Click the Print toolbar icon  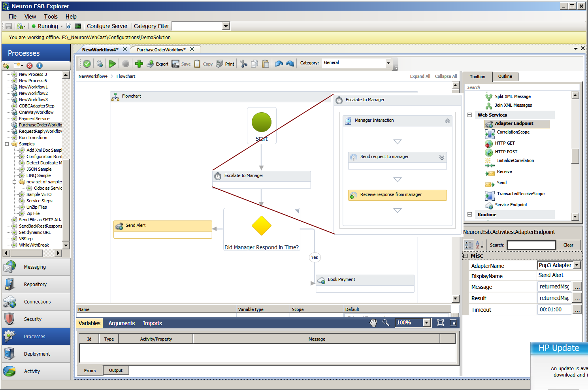pyautogui.click(x=225, y=64)
